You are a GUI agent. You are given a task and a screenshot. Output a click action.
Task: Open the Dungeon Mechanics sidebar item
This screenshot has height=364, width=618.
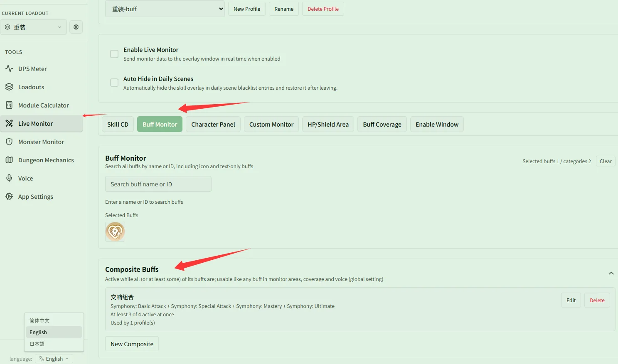[42, 160]
